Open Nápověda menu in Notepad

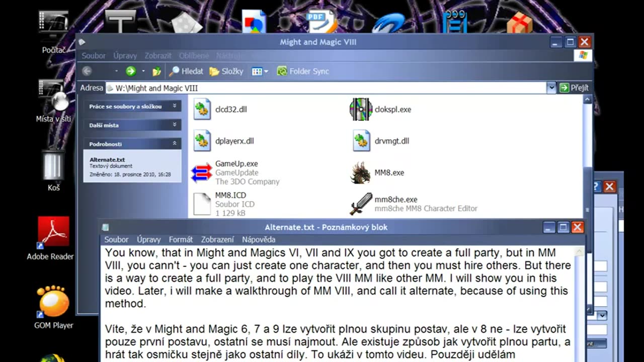pos(259,240)
